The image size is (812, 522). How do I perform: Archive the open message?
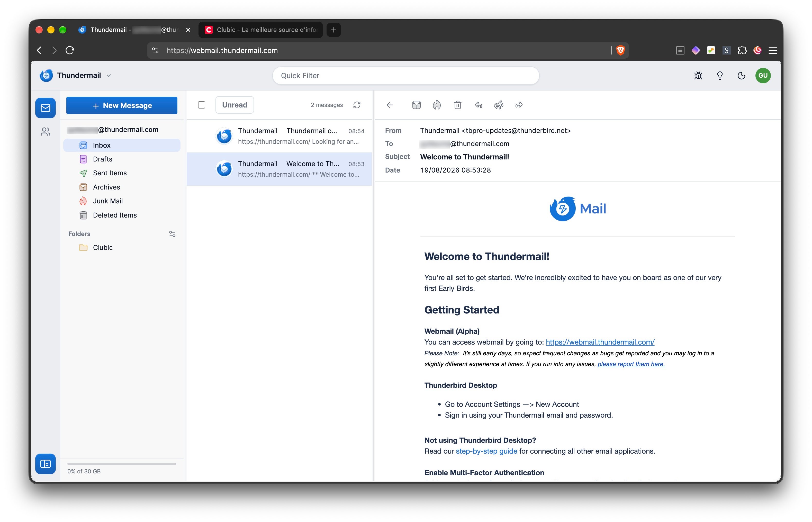[417, 105]
